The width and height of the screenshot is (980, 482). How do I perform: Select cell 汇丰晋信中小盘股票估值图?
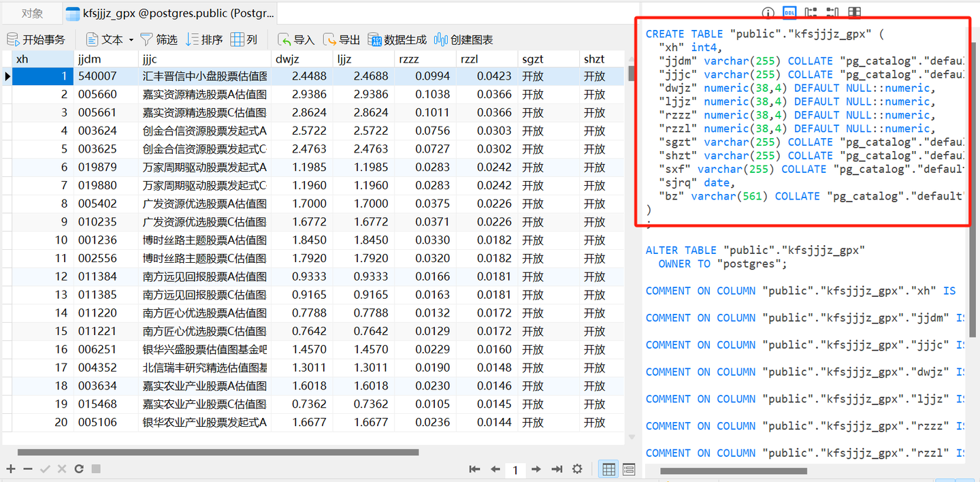click(204, 76)
